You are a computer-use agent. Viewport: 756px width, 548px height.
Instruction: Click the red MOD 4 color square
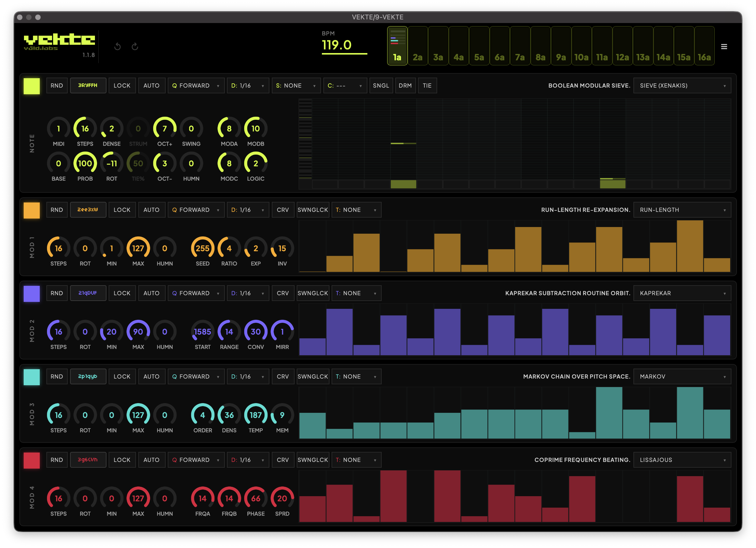32,460
